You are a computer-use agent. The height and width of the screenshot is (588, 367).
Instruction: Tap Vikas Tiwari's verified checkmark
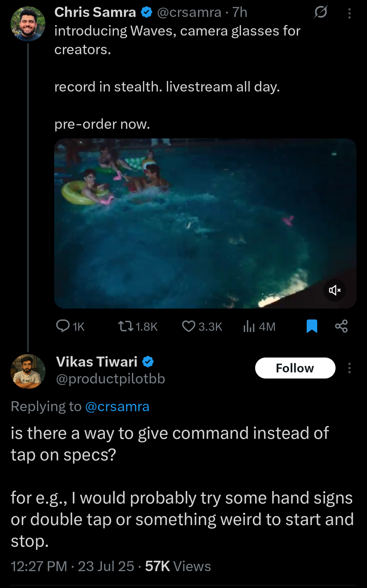tap(148, 362)
